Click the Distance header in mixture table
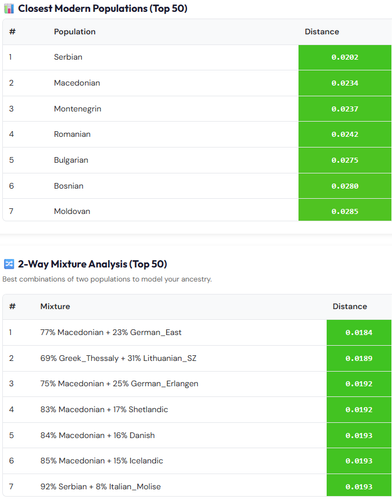392x500 pixels. 350,306
